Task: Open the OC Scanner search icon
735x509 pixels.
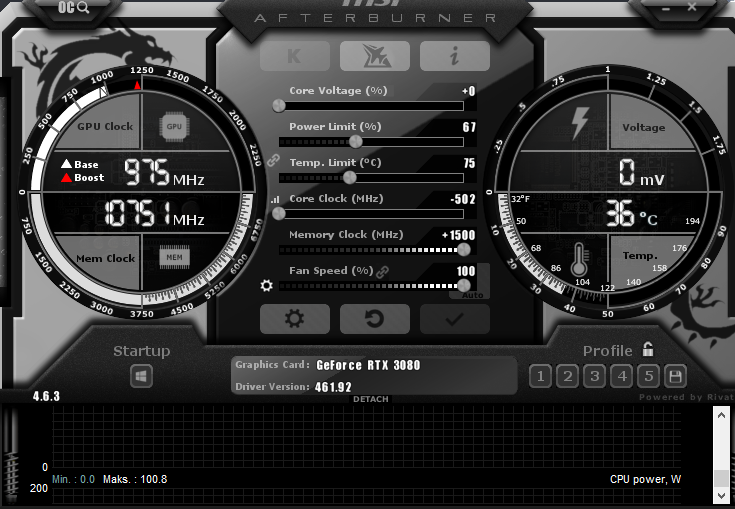Action: pyautogui.click(x=73, y=7)
